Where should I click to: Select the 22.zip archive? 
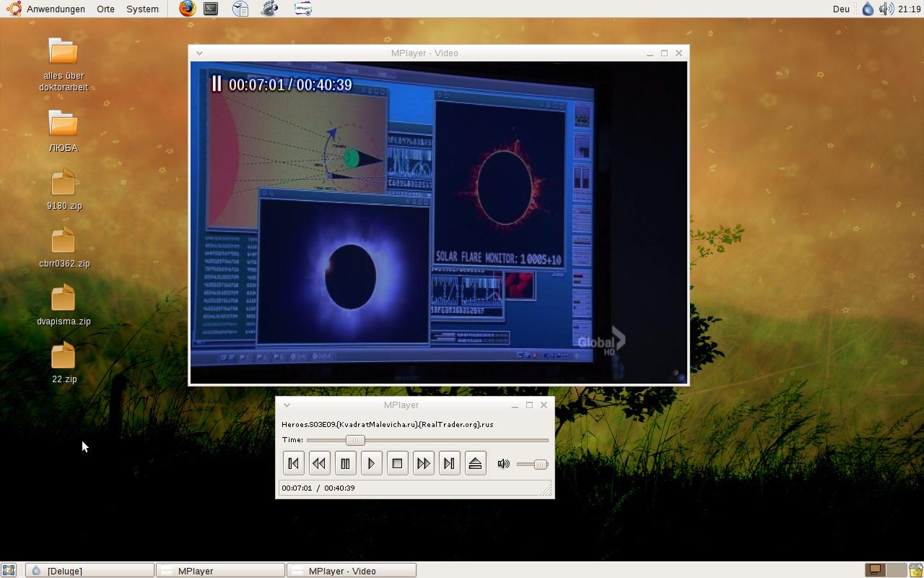[x=64, y=363]
